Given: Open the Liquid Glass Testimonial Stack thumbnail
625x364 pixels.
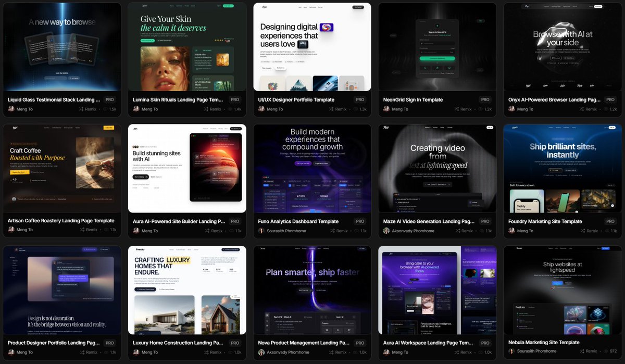Looking at the screenshot, I should click(x=62, y=47).
